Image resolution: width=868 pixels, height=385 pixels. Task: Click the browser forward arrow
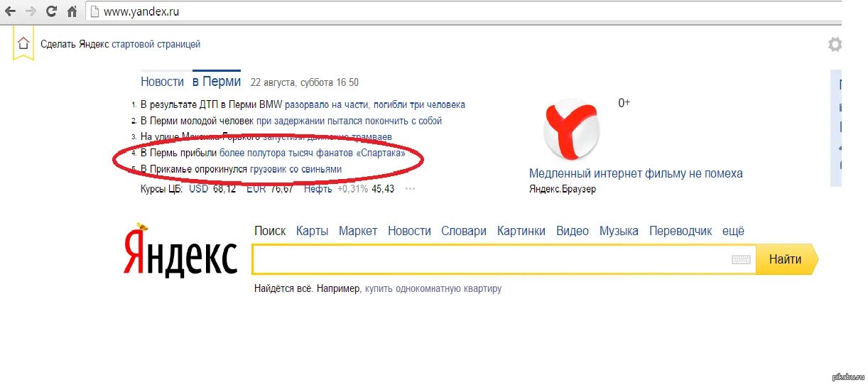click(x=31, y=12)
